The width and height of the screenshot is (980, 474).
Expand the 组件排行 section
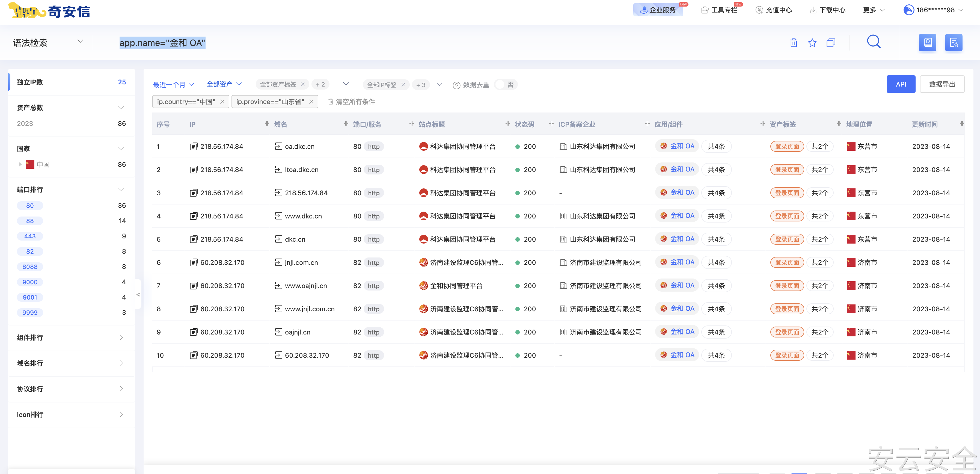point(121,337)
